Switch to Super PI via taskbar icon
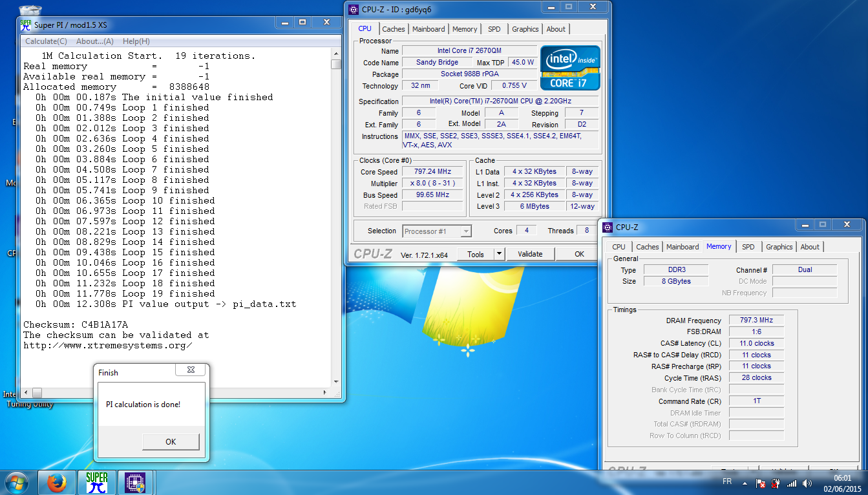Viewport: 868px width, 495px height. coord(97,483)
